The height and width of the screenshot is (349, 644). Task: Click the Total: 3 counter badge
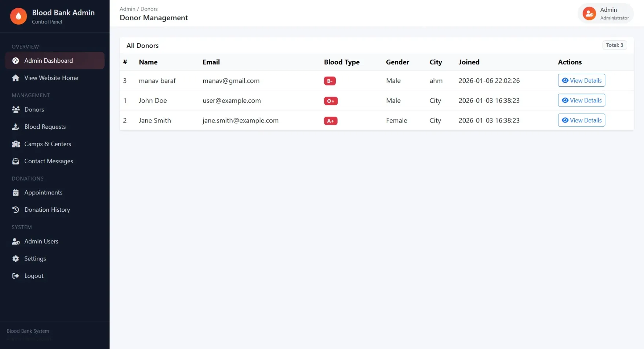click(614, 45)
